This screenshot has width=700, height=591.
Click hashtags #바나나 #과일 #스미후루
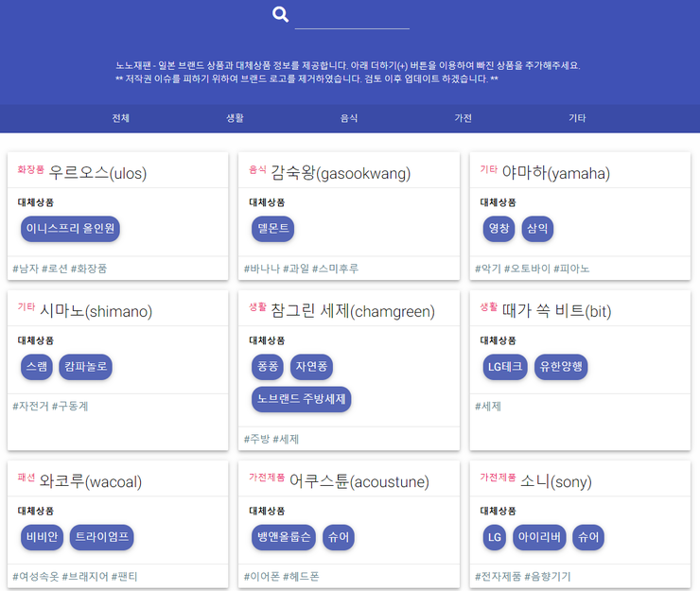coord(302,269)
